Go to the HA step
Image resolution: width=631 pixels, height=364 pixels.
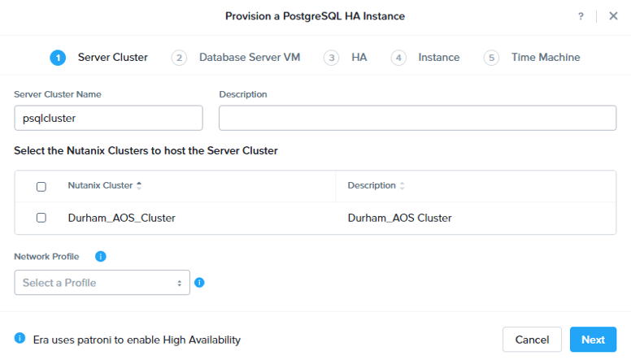pos(359,58)
